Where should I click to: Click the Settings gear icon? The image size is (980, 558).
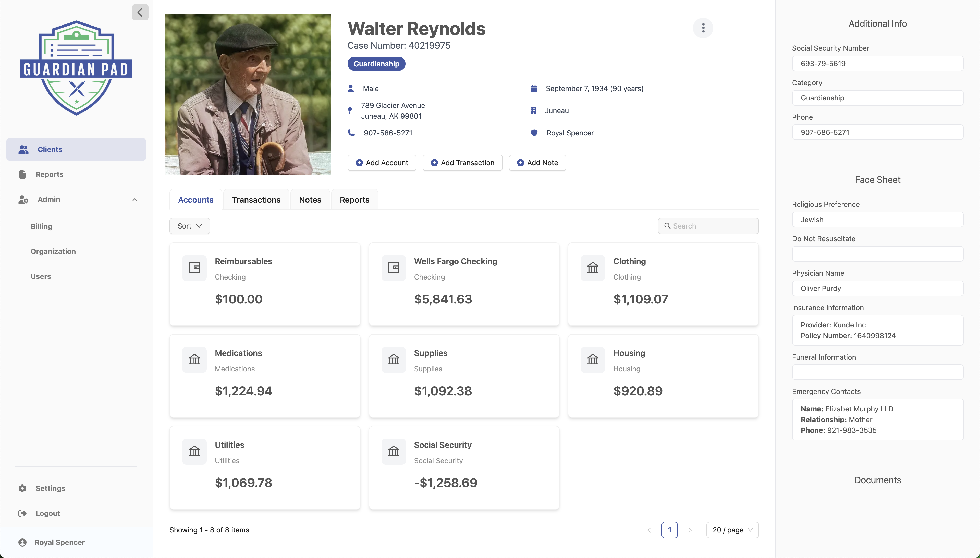[22, 488]
